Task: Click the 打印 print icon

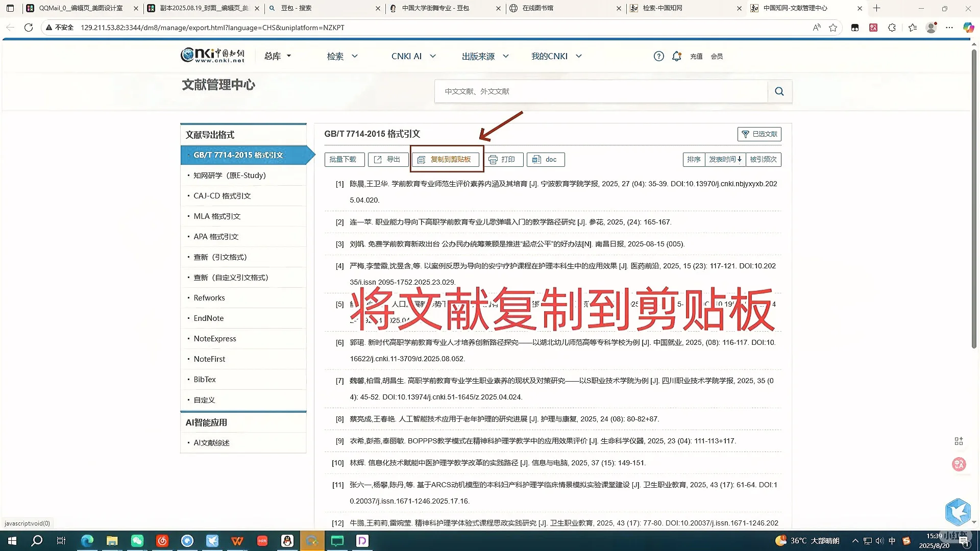Action: (x=492, y=159)
